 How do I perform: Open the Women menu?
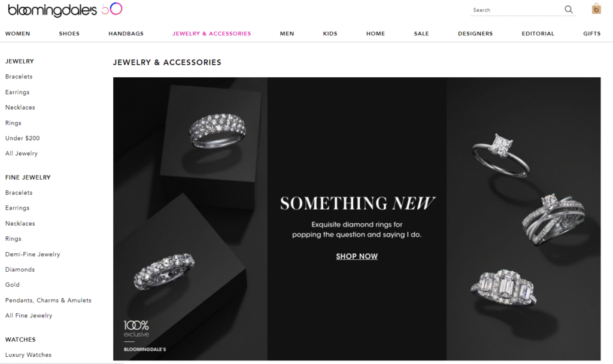(17, 34)
